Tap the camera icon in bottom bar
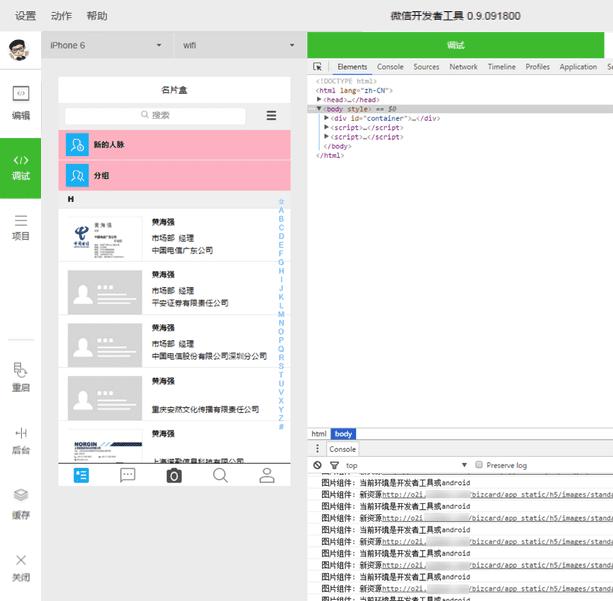 pos(174,475)
